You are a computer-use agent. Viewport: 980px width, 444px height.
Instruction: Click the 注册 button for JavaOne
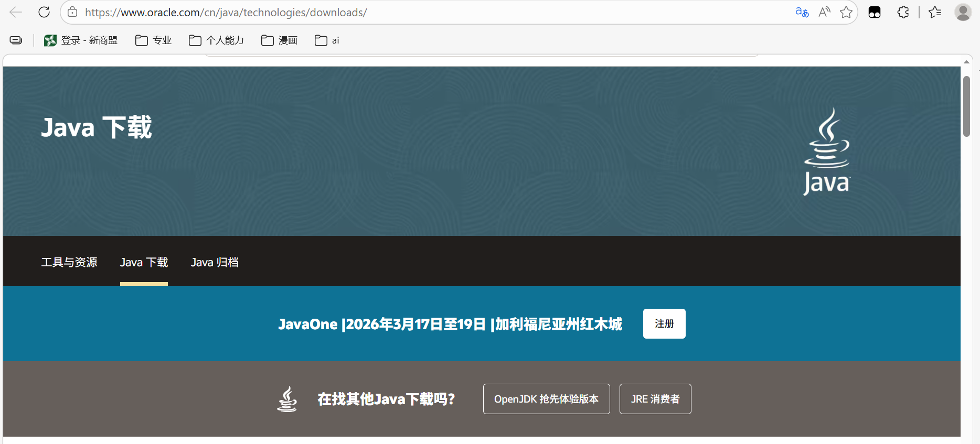[x=664, y=324]
